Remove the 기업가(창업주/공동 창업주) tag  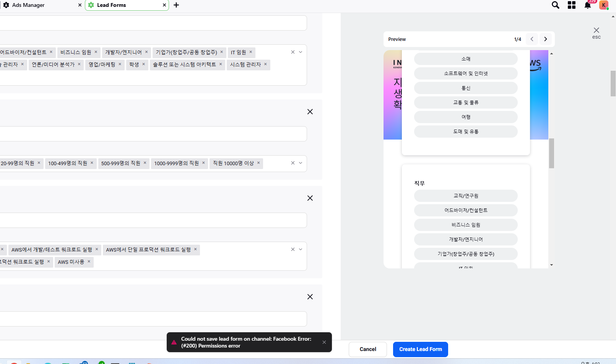coord(222,52)
